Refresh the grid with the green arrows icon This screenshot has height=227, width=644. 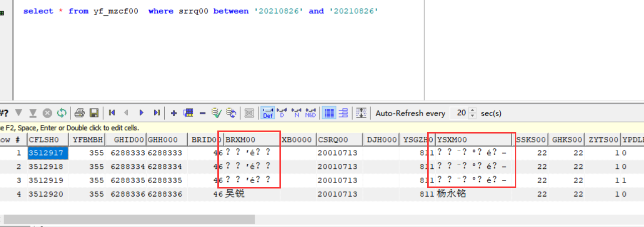[x=62, y=112]
